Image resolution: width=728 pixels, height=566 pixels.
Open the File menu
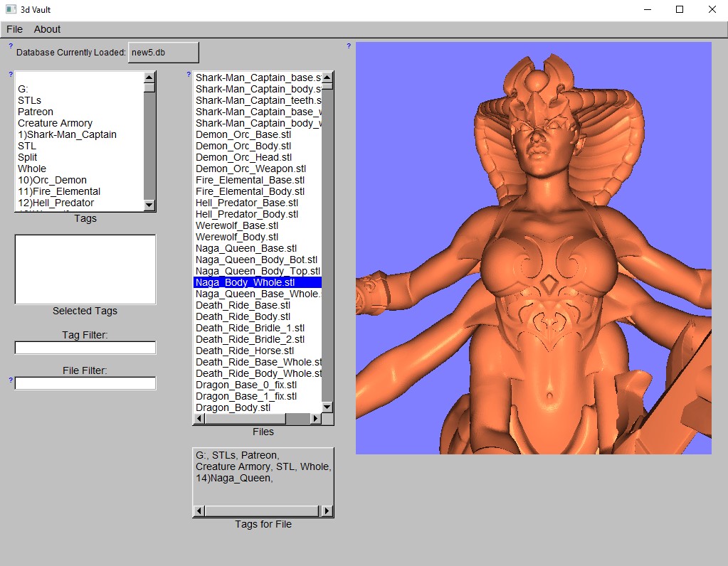(x=14, y=29)
